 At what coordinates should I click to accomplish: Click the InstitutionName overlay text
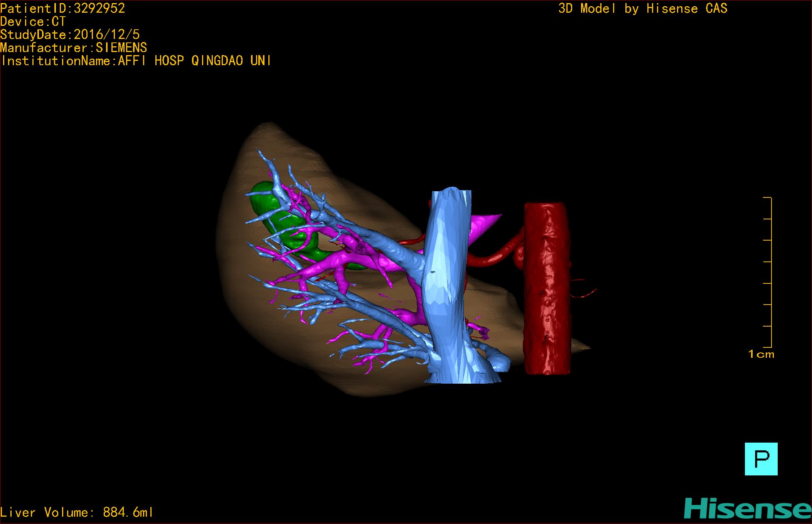coord(136,61)
